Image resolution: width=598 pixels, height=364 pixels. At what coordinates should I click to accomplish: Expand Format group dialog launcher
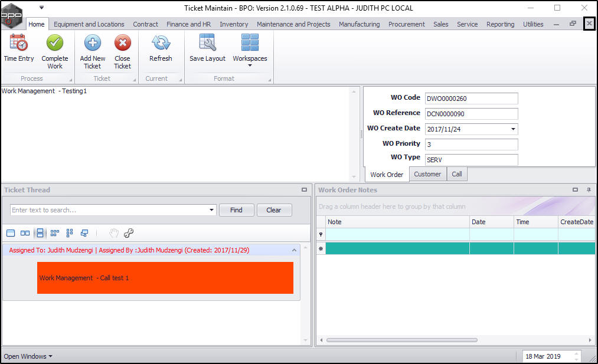[x=269, y=80]
